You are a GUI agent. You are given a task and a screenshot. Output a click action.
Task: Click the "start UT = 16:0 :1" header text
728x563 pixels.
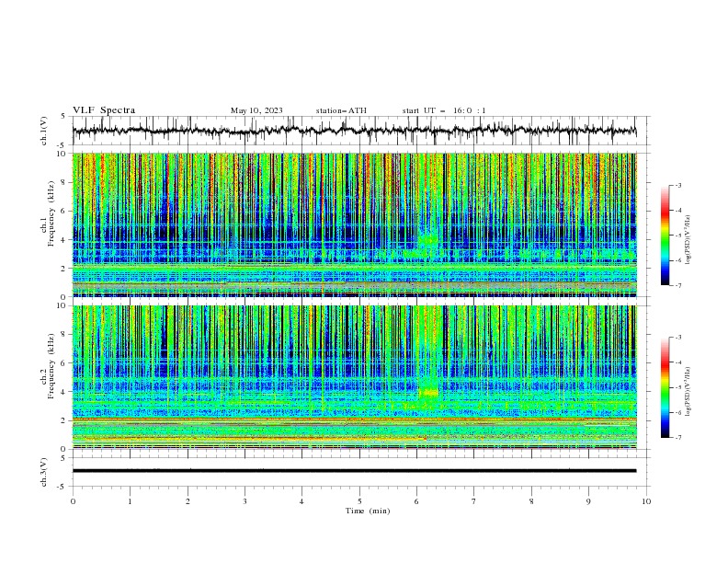(x=444, y=110)
